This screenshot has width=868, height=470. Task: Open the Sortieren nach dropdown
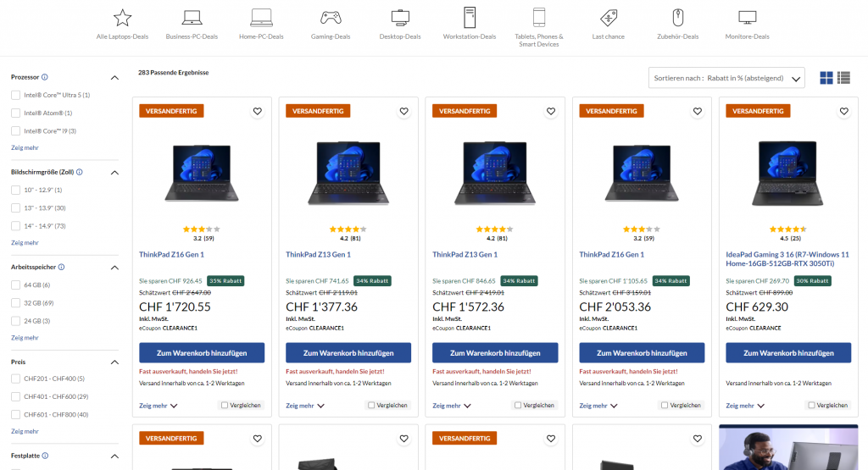click(726, 78)
